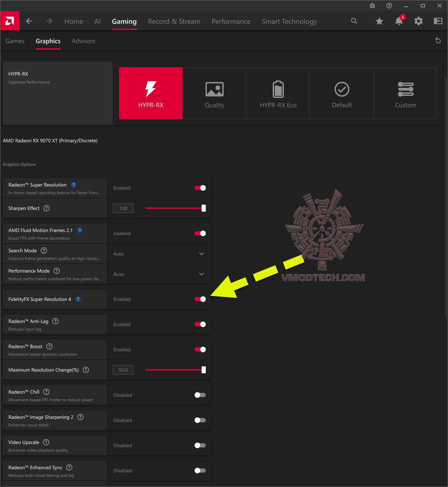
Task: Click the Maximum Resolution Change value field
Action: pyautogui.click(x=123, y=370)
